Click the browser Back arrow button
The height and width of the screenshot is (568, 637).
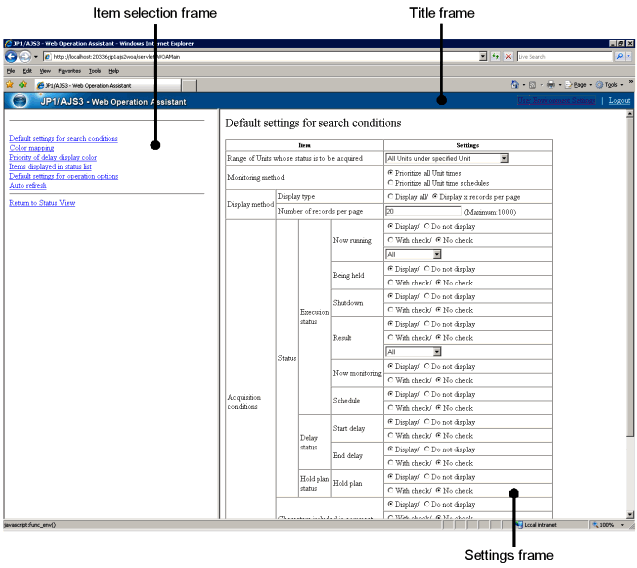[x=12, y=57]
